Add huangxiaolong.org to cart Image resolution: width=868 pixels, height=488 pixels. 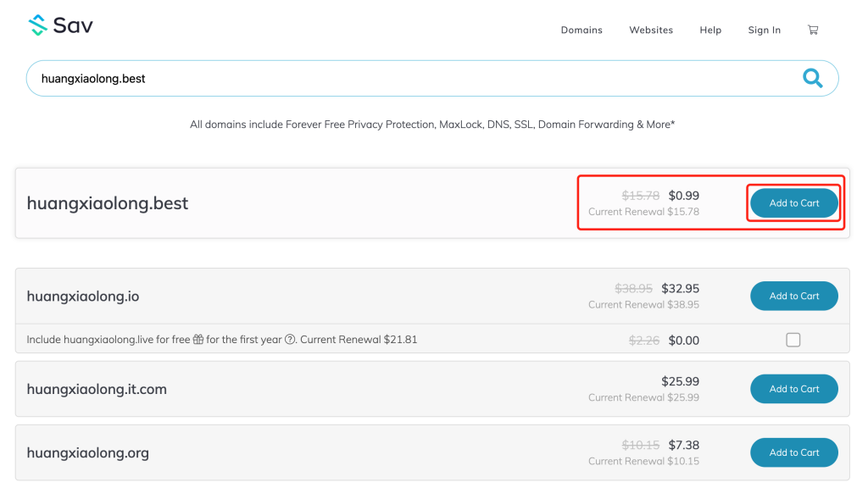[x=794, y=452]
